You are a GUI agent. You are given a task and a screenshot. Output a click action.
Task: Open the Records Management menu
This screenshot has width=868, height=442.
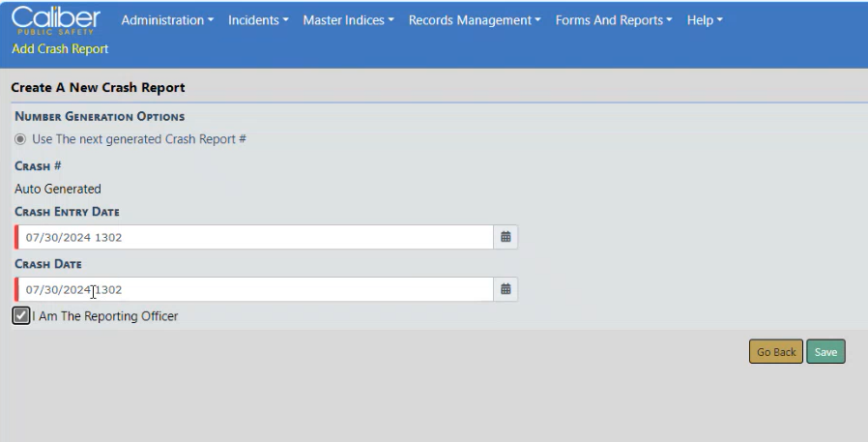point(475,20)
